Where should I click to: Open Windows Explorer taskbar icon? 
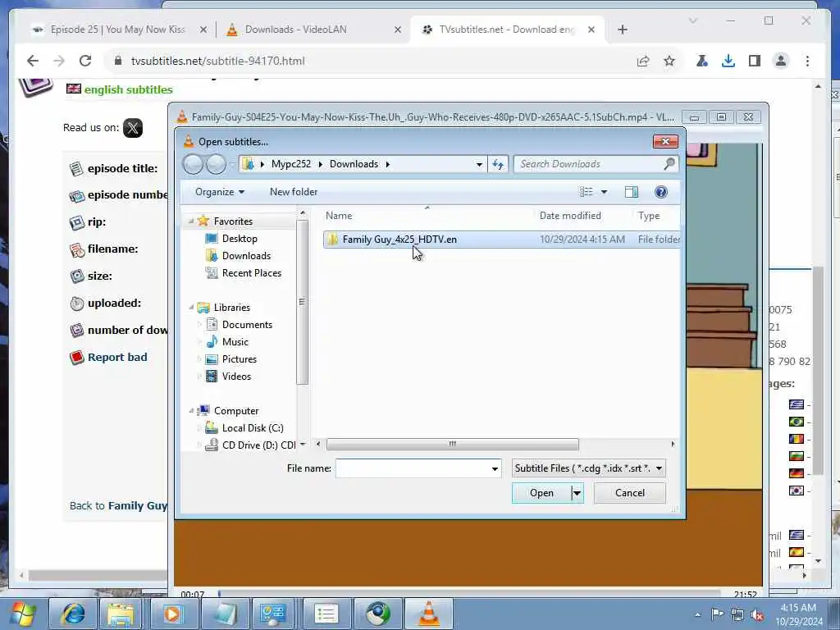point(121,614)
